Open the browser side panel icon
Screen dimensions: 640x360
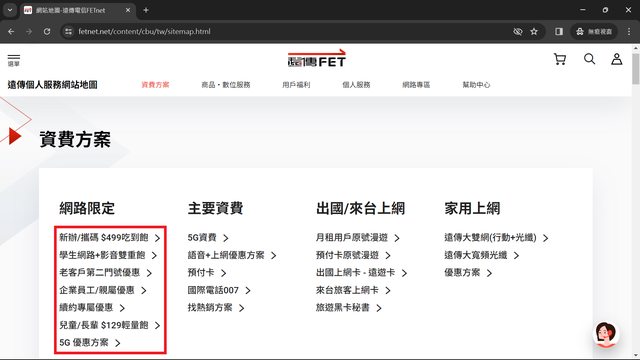[559, 31]
